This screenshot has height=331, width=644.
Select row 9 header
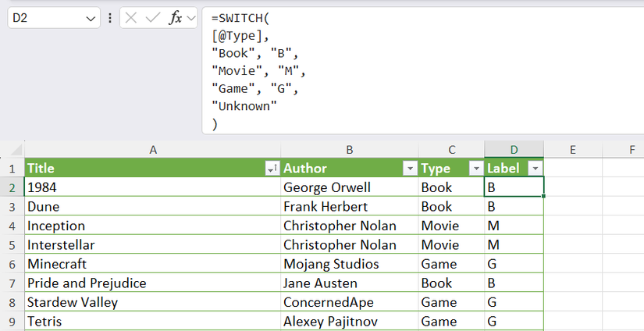point(12,321)
